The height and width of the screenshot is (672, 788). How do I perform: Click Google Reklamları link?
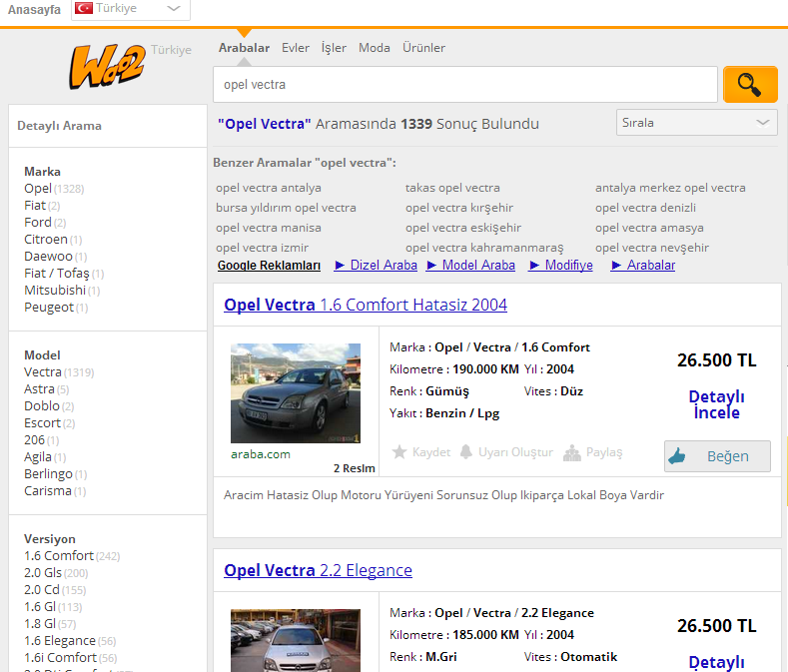(x=269, y=266)
